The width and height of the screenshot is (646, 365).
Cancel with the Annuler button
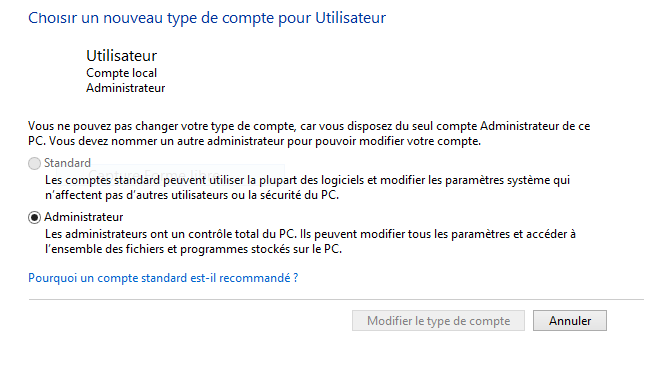pos(570,321)
